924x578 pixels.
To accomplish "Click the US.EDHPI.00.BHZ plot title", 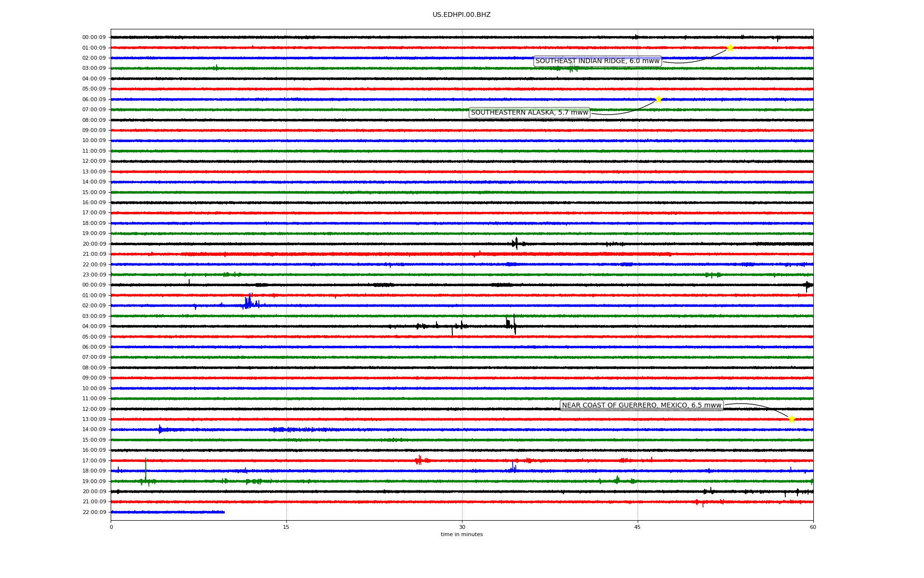I will tap(462, 15).
